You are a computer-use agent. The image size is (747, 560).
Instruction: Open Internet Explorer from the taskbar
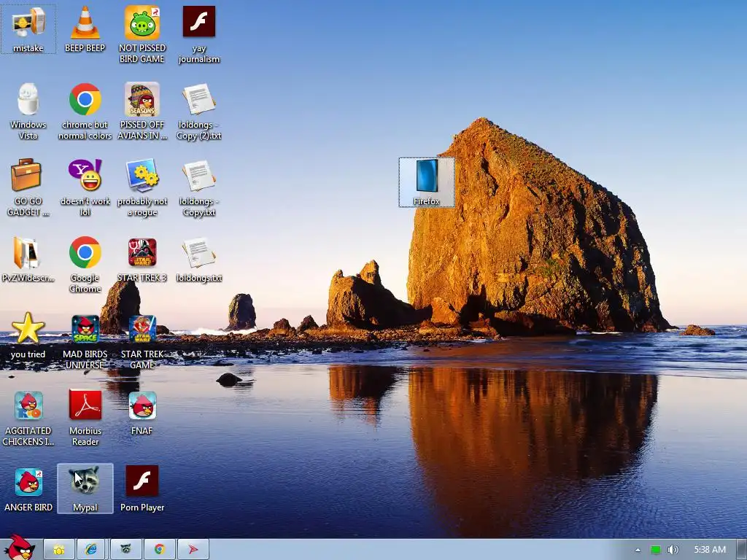coord(91,550)
